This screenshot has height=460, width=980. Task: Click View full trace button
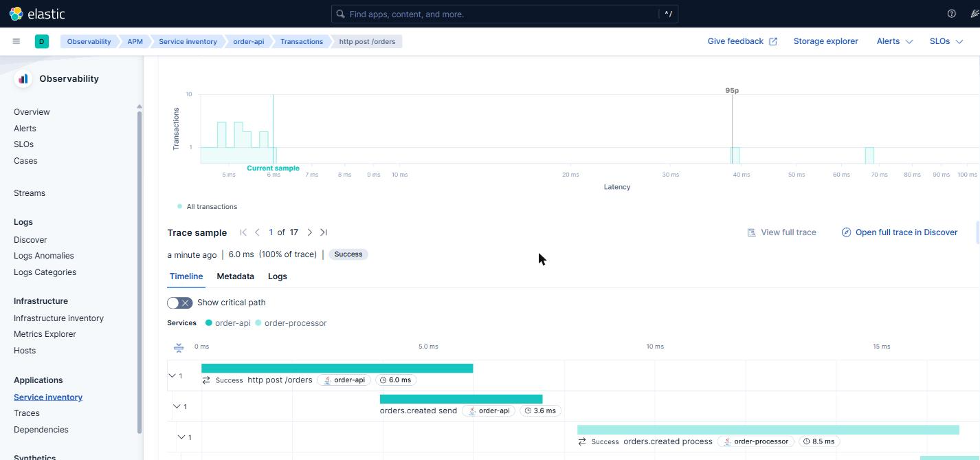[x=781, y=232]
